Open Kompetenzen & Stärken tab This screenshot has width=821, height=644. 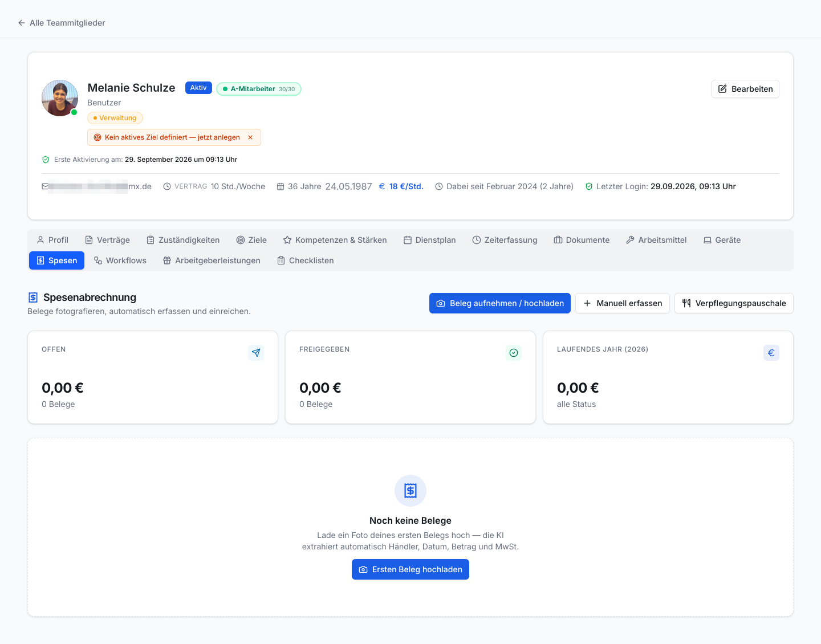coord(335,240)
